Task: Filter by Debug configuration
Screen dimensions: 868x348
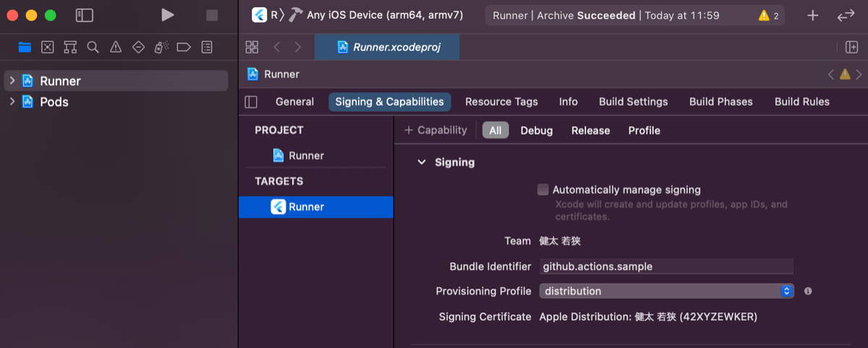Action: click(x=537, y=130)
